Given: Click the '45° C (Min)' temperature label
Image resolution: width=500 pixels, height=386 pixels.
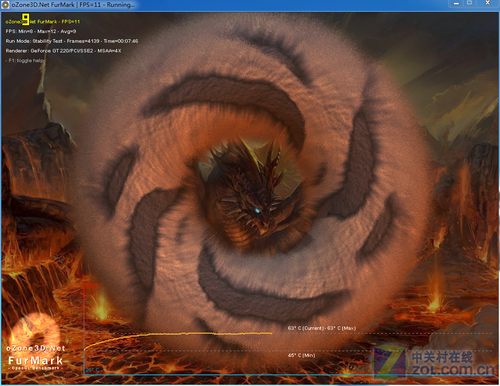Looking at the screenshot, I should 301,355.
